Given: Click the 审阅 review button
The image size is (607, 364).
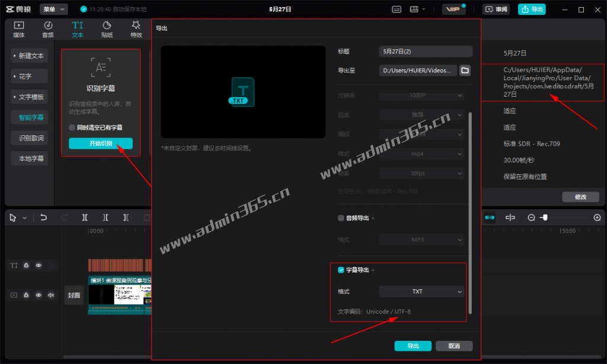Looking at the screenshot, I should click(x=496, y=9).
